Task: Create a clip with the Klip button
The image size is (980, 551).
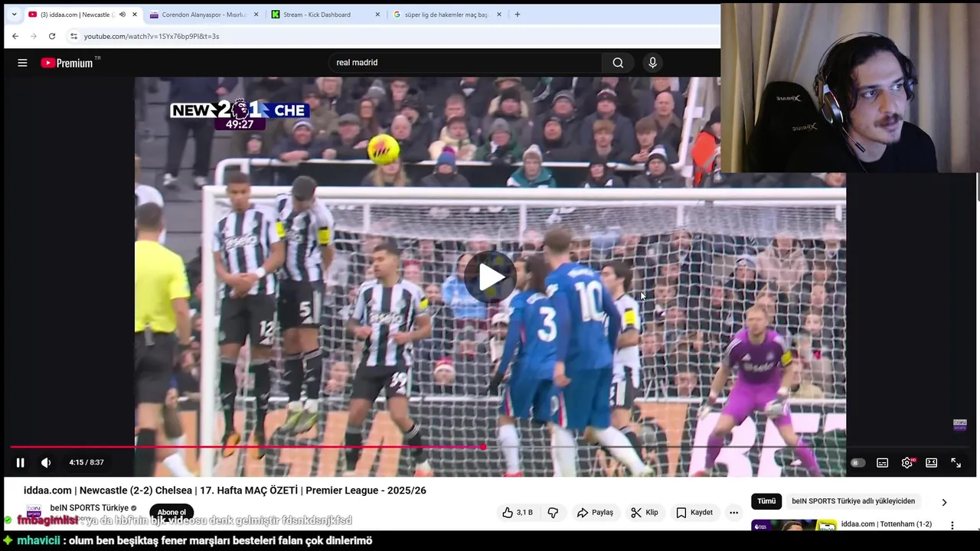Action: (x=645, y=513)
